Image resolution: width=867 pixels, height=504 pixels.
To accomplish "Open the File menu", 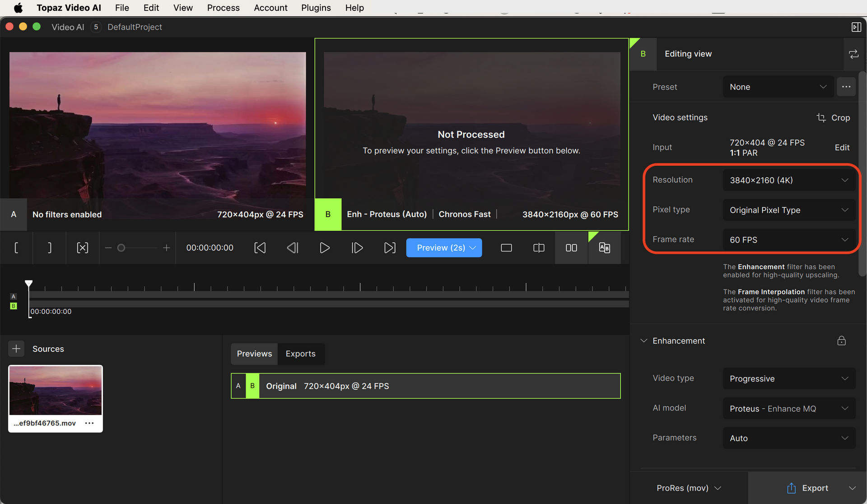I will click(122, 8).
